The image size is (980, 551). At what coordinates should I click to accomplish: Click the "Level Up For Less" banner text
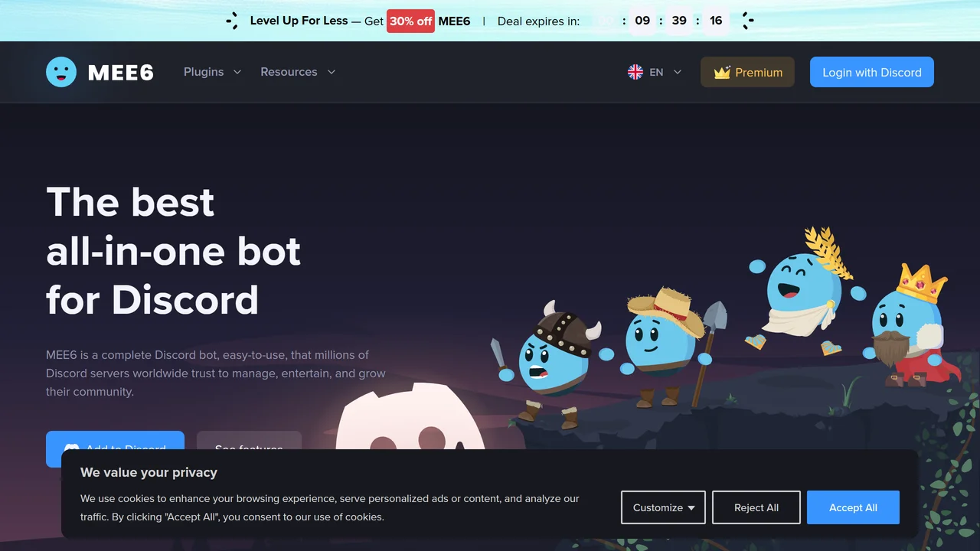(x=299, y=21)
